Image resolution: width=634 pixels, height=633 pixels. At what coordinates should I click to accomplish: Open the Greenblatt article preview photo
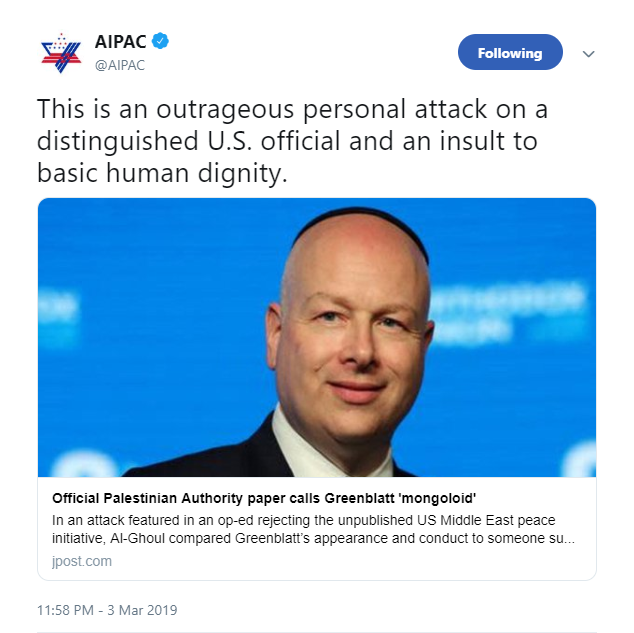(317, 338)
